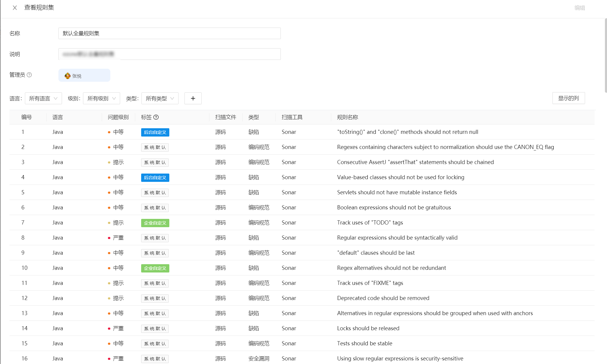Click blue 后台自定义 tag in row 1
Screen dimensions: 607x364
155,132
